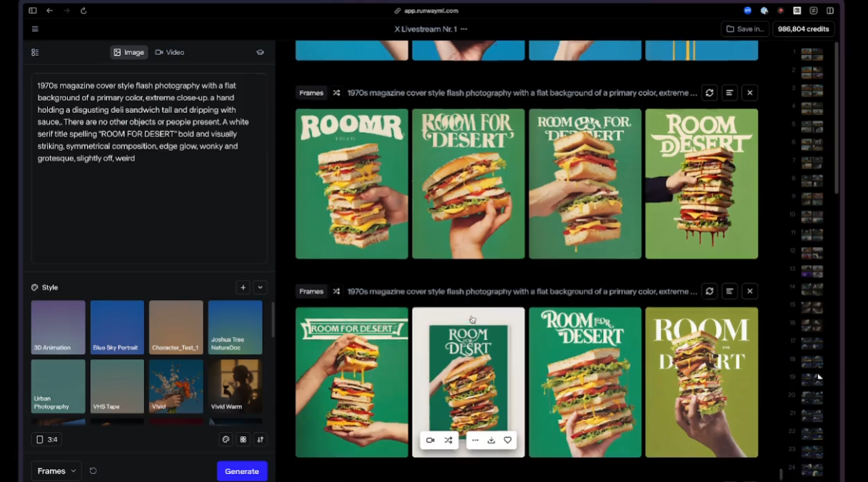
Task: Open the details icon on the first Frames row
Action: pos(730,93)
